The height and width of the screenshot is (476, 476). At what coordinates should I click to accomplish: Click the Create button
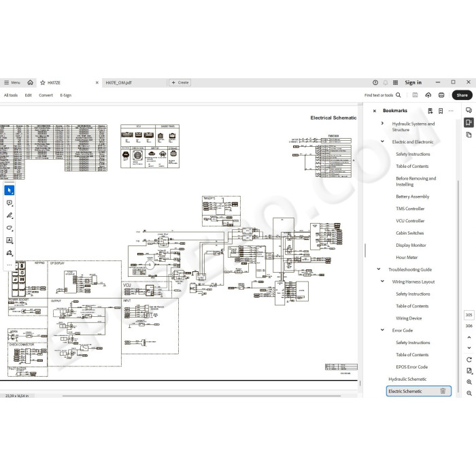pos(180,82)
